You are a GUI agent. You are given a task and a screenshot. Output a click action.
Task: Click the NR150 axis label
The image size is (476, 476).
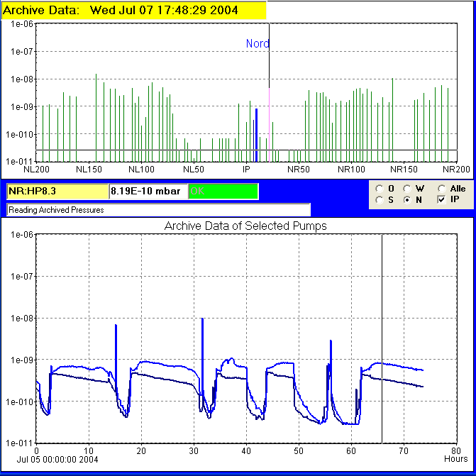[x=404, y=170]
